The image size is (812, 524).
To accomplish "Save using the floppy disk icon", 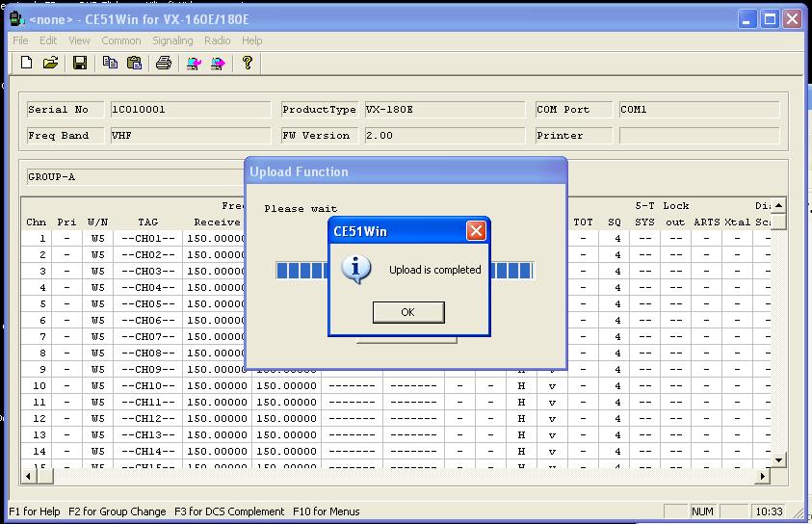I will tap(80, 63).
